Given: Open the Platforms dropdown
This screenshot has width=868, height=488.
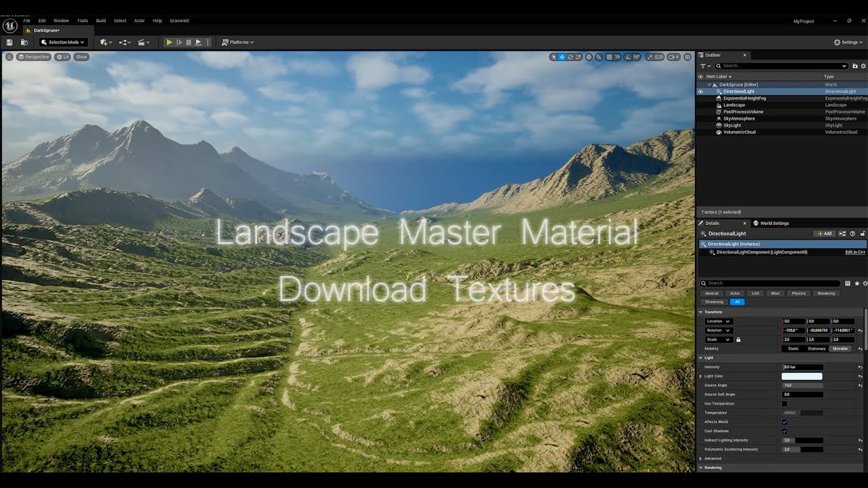Looking at the screenshot, I should (x=238, y=42).
